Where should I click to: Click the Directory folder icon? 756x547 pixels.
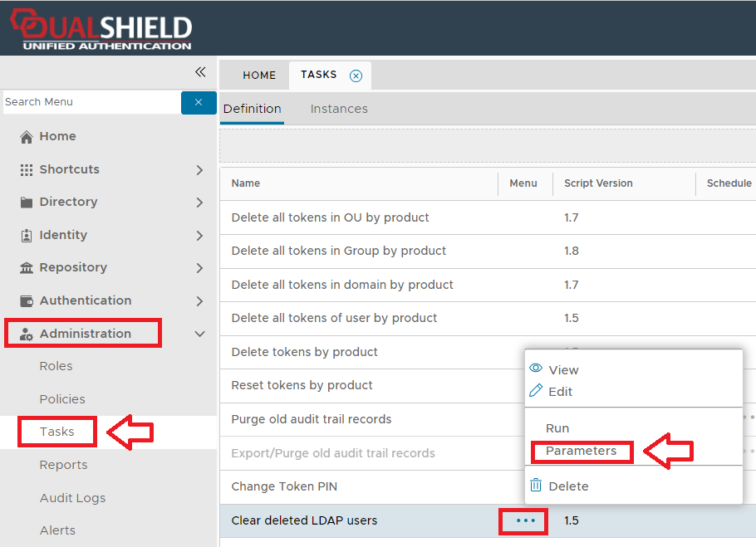coord(27,203)
